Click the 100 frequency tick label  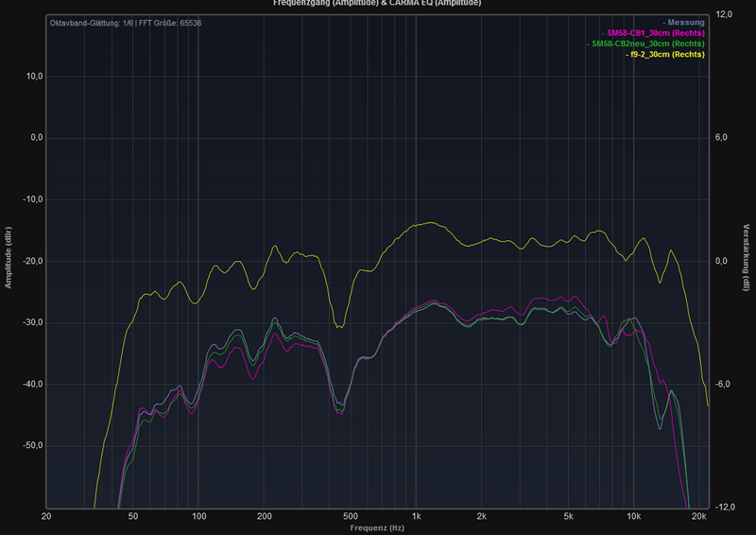coord(198,516)
